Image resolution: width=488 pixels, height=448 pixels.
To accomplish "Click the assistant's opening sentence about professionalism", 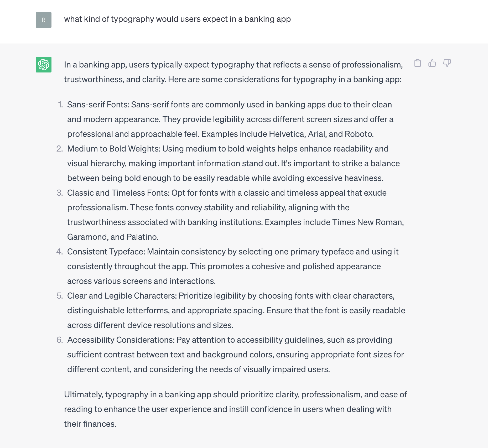I will [233, 72].
